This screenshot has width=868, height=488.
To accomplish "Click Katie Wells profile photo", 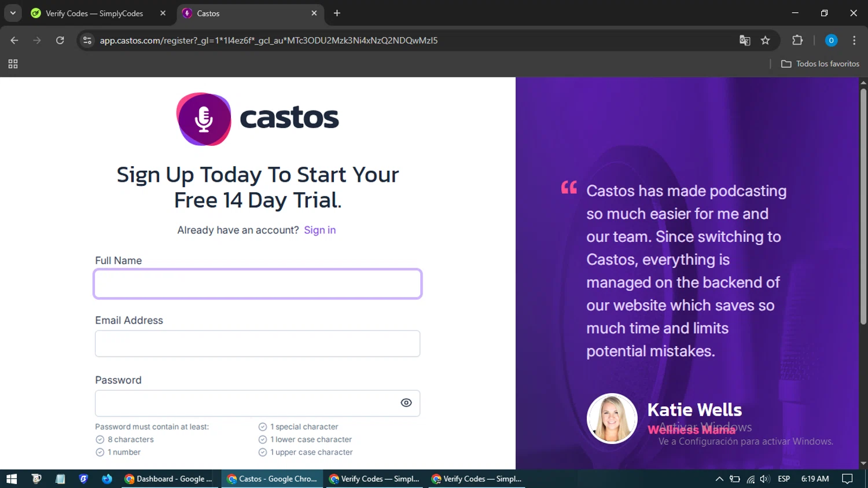I will 612,419.
